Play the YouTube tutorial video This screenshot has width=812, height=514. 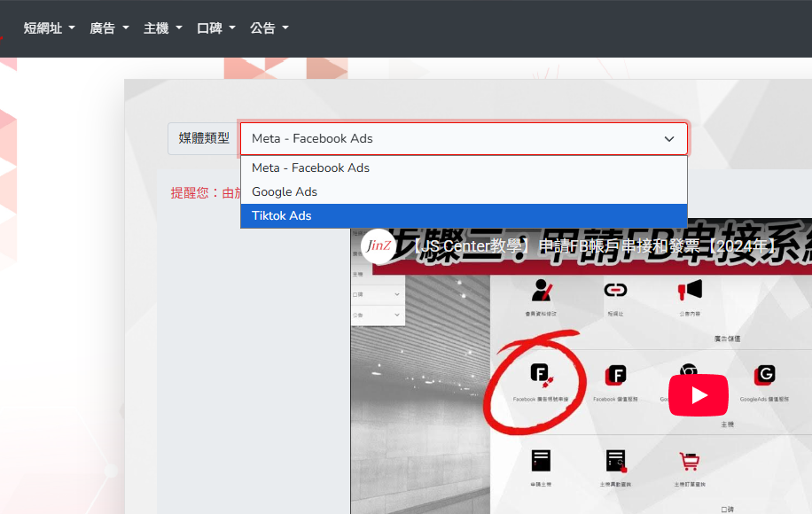[x=699, y=395]
